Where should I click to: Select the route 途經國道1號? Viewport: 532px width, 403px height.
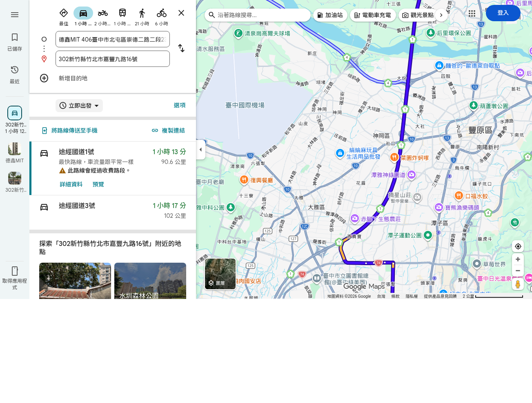point(113,168)
